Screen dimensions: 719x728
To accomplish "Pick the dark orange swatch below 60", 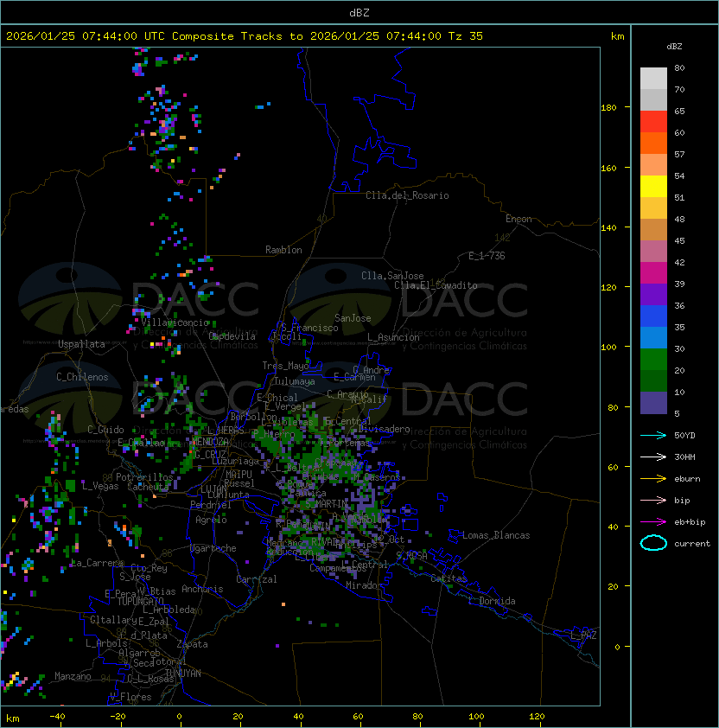I will [x=653, y=143].
